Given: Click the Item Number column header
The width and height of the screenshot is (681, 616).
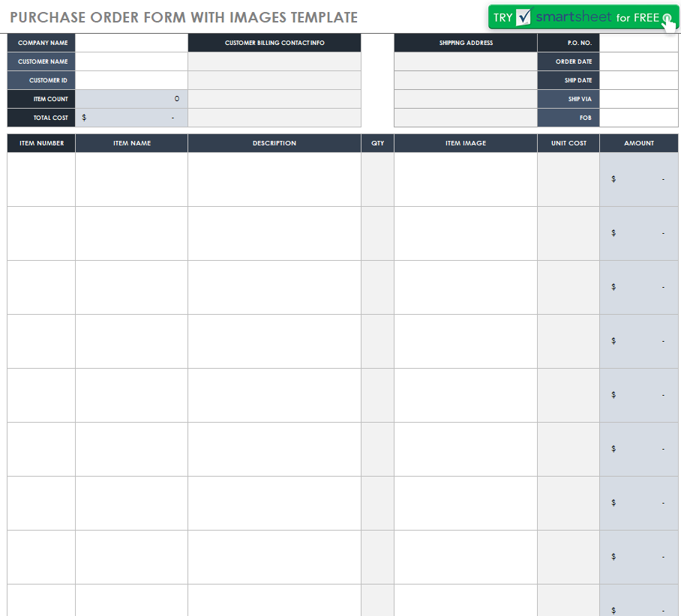Looking at the screenshot, I should (41, 143).
